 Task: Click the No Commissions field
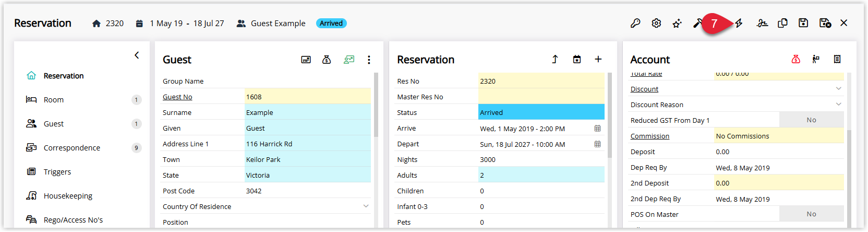779,136
